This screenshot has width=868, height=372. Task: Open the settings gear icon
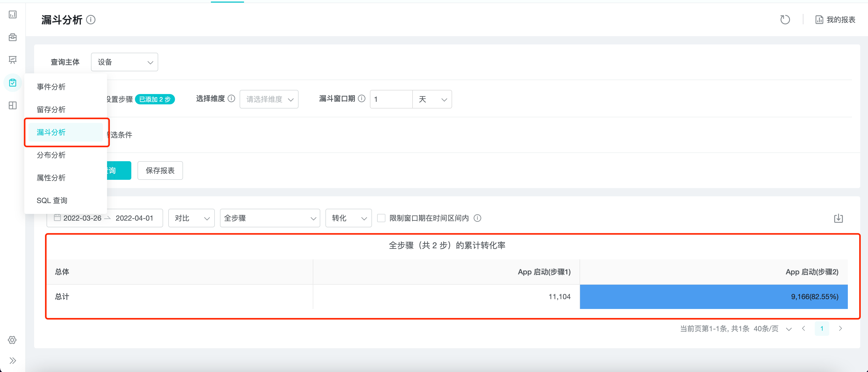[x=12, y=340]
